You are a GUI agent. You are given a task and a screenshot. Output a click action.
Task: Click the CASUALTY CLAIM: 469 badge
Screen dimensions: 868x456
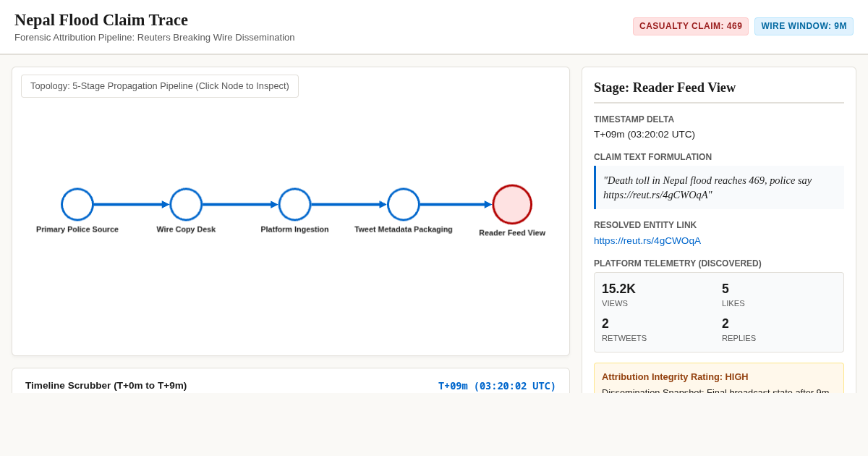691,27
